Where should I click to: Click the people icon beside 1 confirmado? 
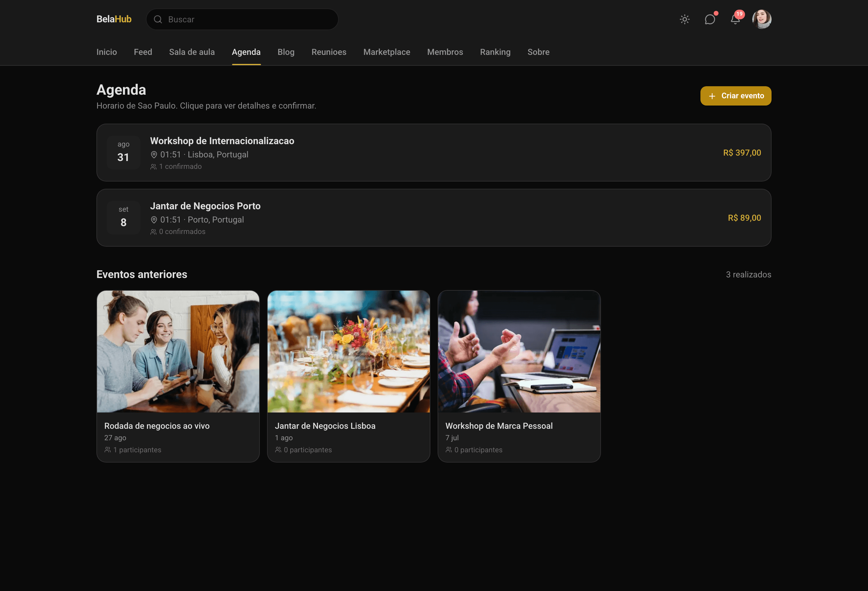tap(153, 167)
